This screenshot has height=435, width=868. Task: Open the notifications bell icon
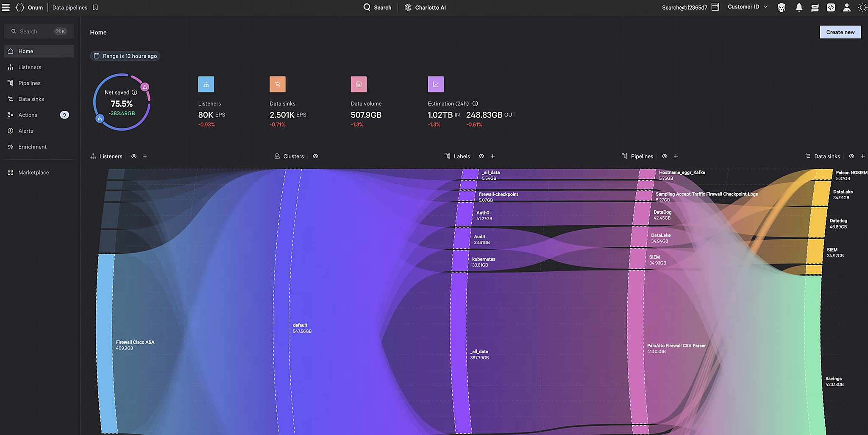point(799,8)
